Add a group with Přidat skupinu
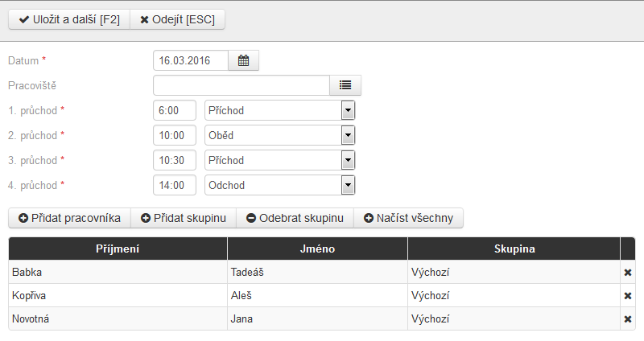 click(184, 218)
